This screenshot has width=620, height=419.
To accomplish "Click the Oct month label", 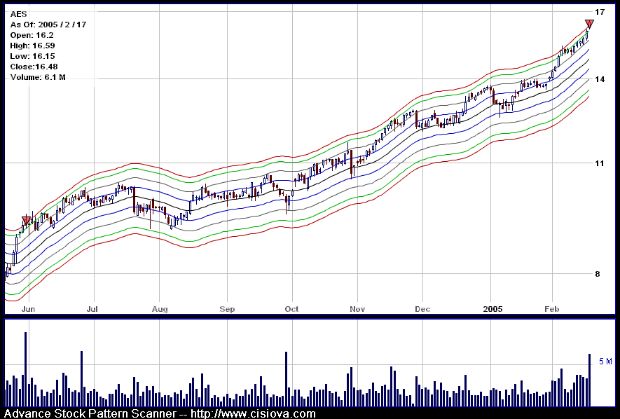I will (x=292, y=309).
